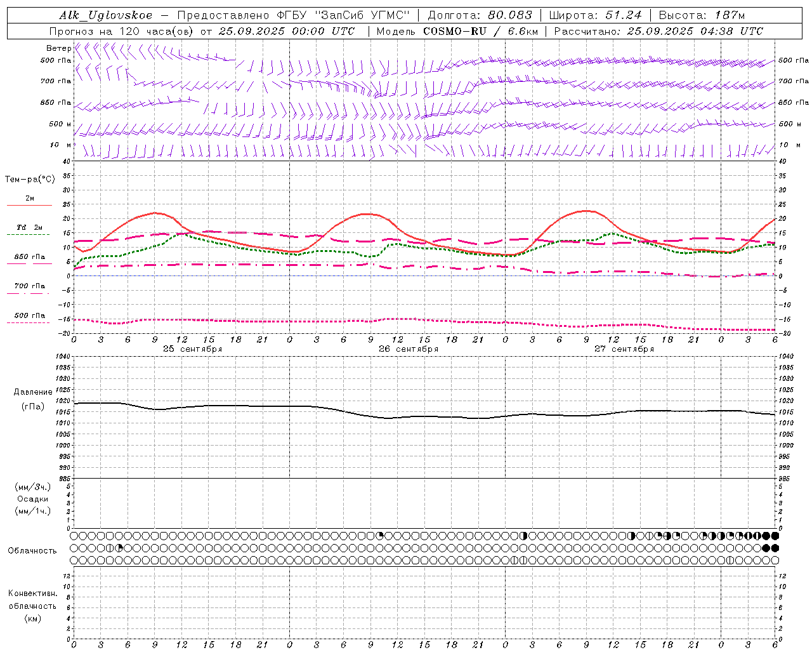Click the Ветер wind panel label
The height and width of the screenshot is (650, 812).
[x=59, y=48]
